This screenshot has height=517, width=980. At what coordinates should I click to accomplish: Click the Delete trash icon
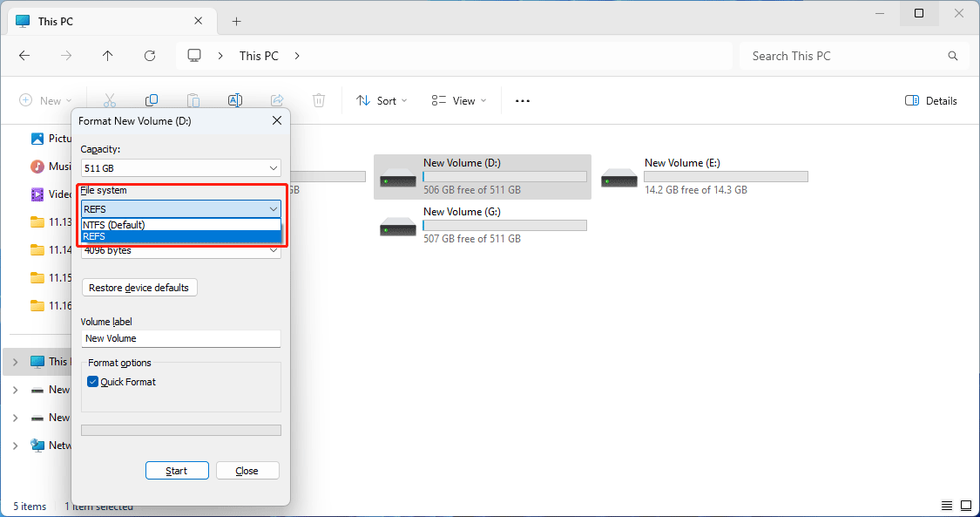tap(319, 100)
